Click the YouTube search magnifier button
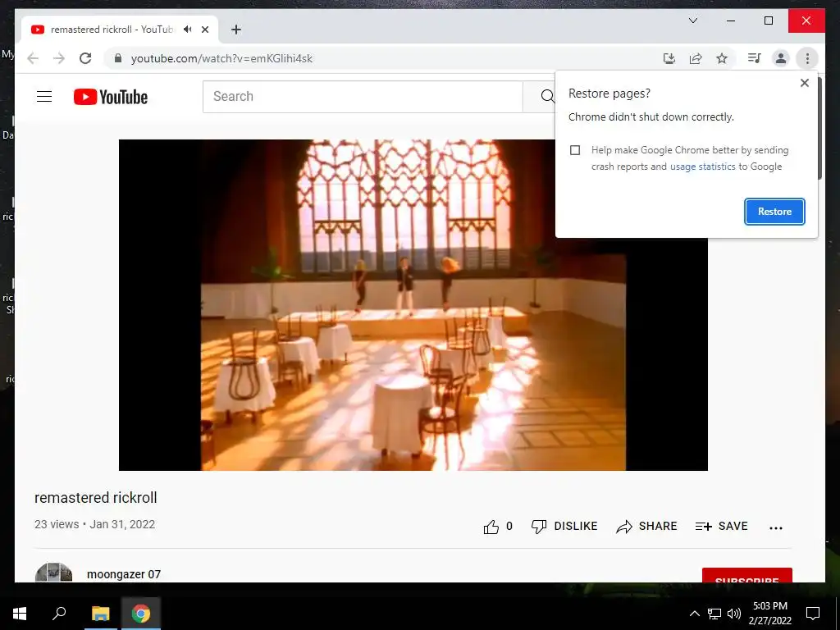840x630 pixels. [x=546, y=97]
